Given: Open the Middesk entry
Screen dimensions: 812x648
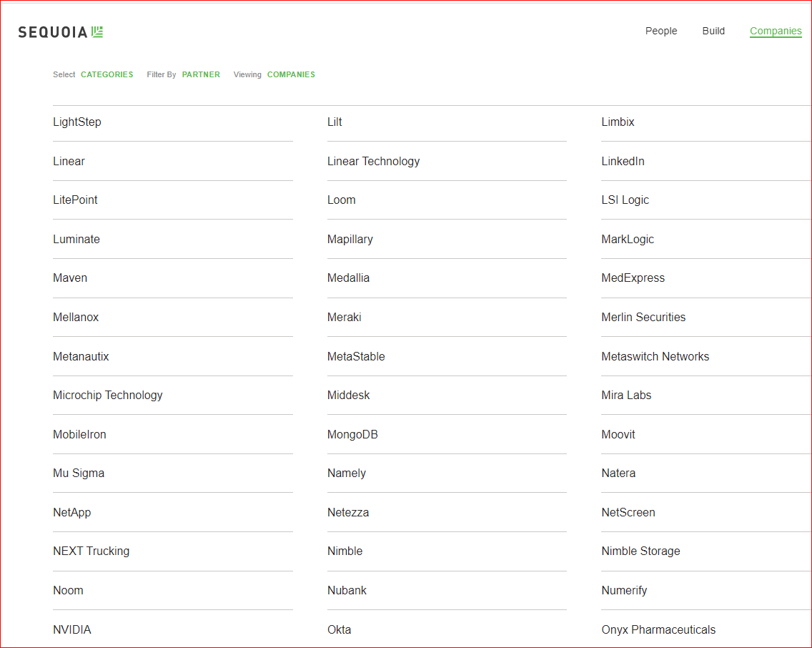Looking at the screenshot, I should coord(349,396).
